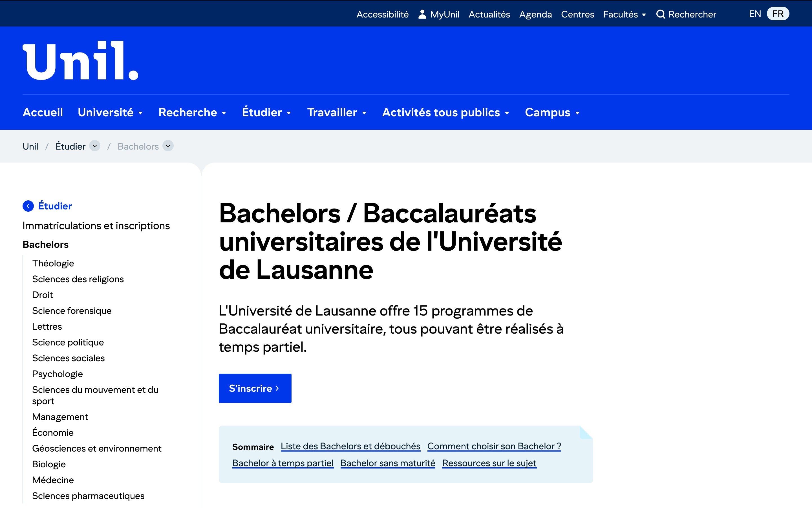
Task: Open Sciences du mouvement et du sport
Action: (x=95, y=395)
